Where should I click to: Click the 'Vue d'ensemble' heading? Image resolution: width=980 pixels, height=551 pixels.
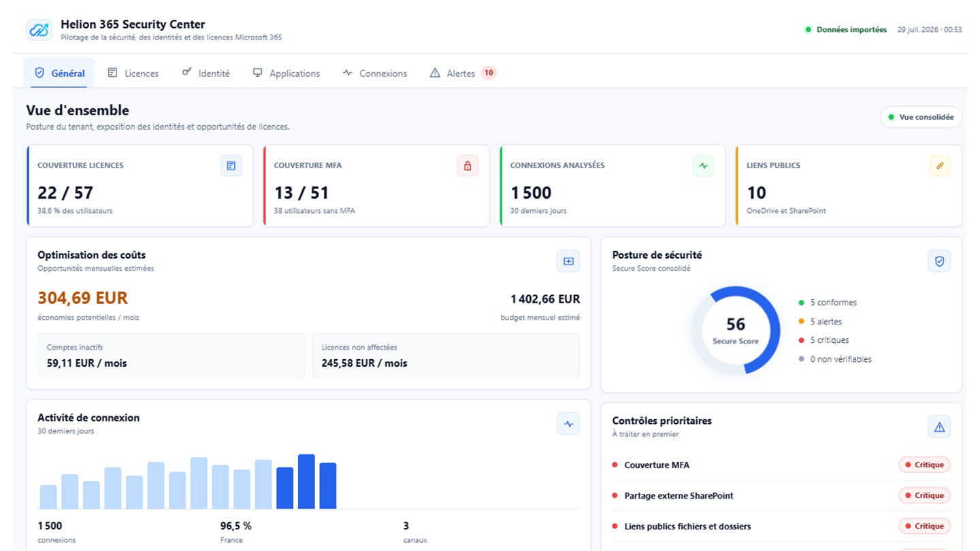pos(78,110)
